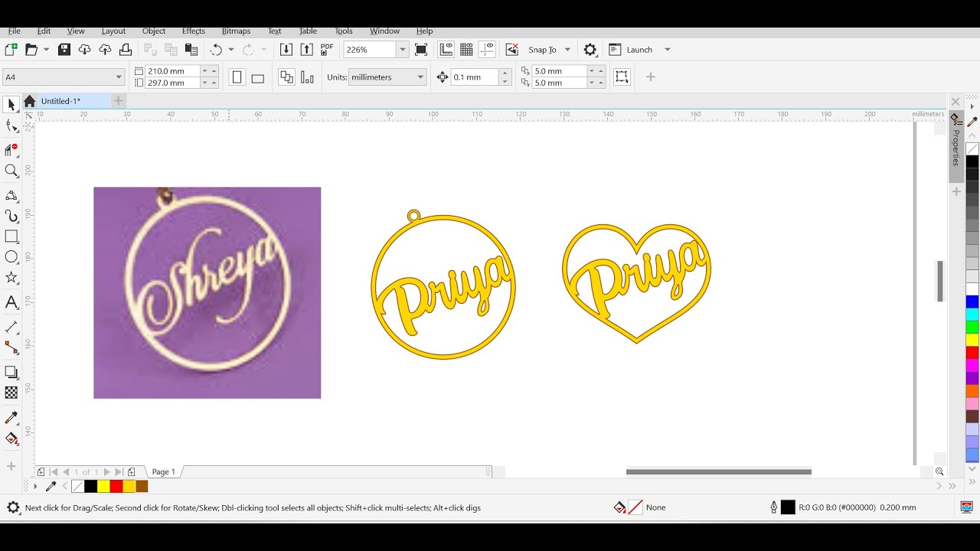The image size is (980, 551).
Task: Pick yellow swatch in document palette
Action: [x=103, y=486]
